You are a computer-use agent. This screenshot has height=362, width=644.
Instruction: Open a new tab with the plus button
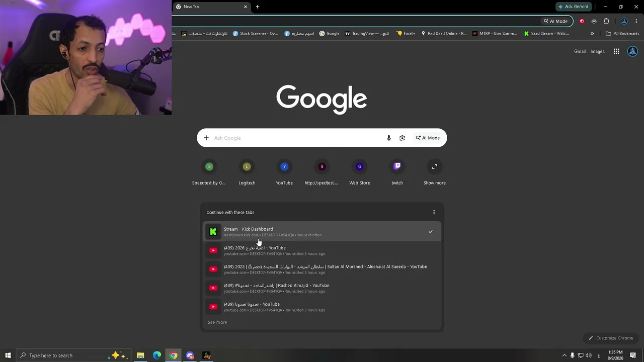pos(258,7)
